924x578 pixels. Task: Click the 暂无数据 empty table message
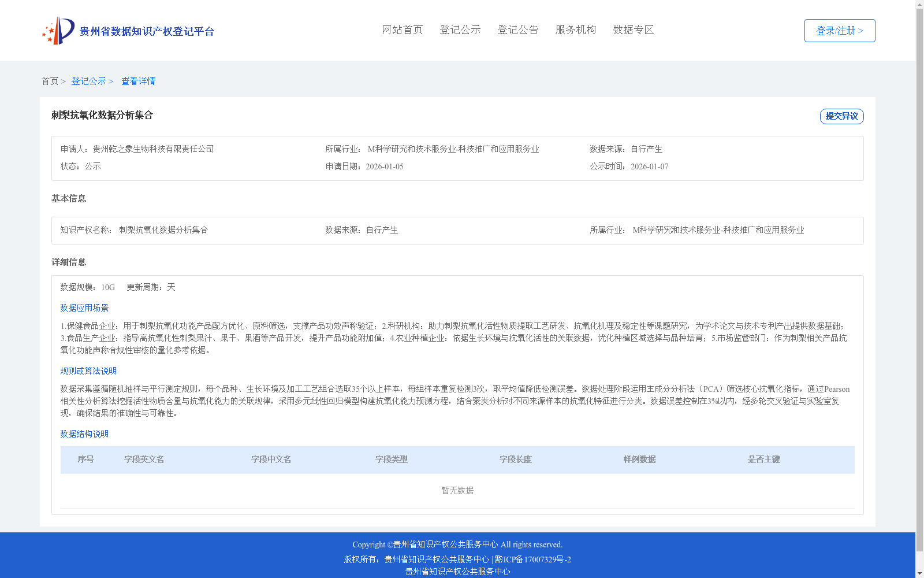click(x=457, y=491)
